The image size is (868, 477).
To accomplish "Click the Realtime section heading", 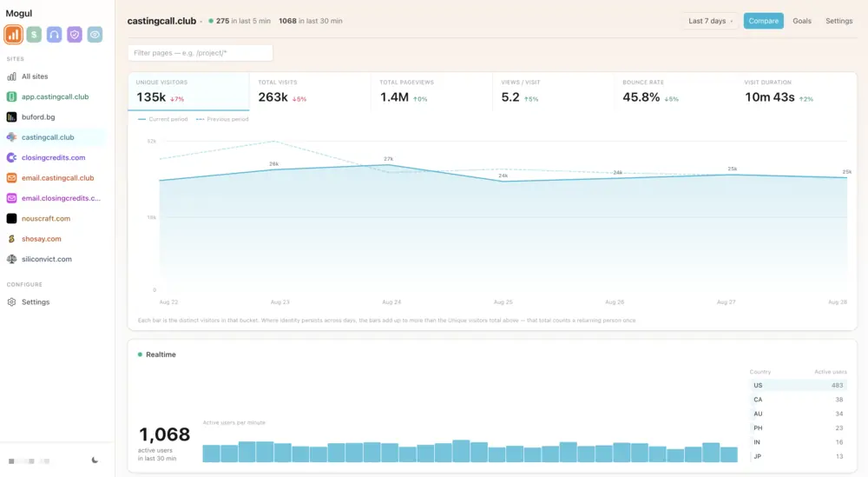I will pos(161,354).
